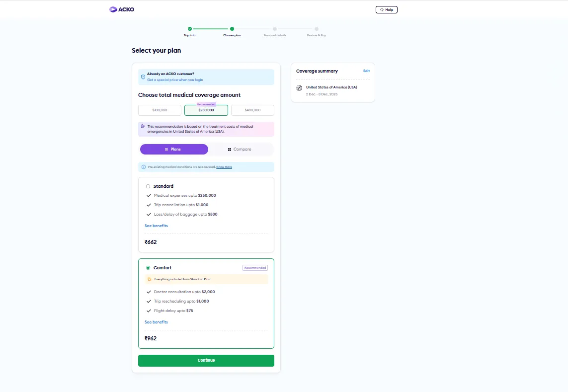Click the Choose plan step indicator
Viewport: 568px width, 392px height.
coord(232,29)
